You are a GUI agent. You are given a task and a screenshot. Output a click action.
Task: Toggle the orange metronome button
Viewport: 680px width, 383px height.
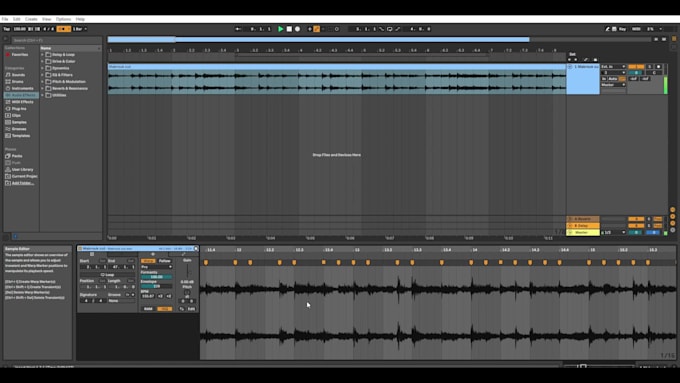pos(64,29)
